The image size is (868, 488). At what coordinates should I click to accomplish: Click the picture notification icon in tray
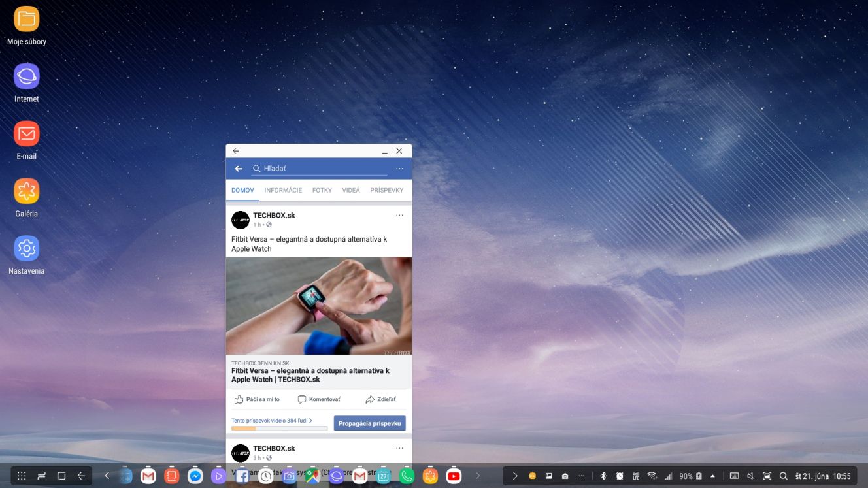[x=549, y=476]
